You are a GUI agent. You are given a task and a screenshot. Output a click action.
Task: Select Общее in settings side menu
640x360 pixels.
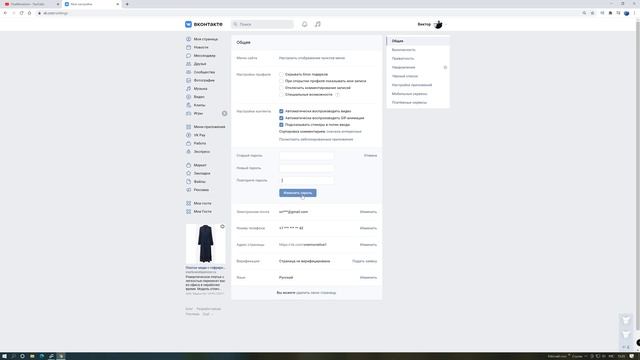point(418,41)
